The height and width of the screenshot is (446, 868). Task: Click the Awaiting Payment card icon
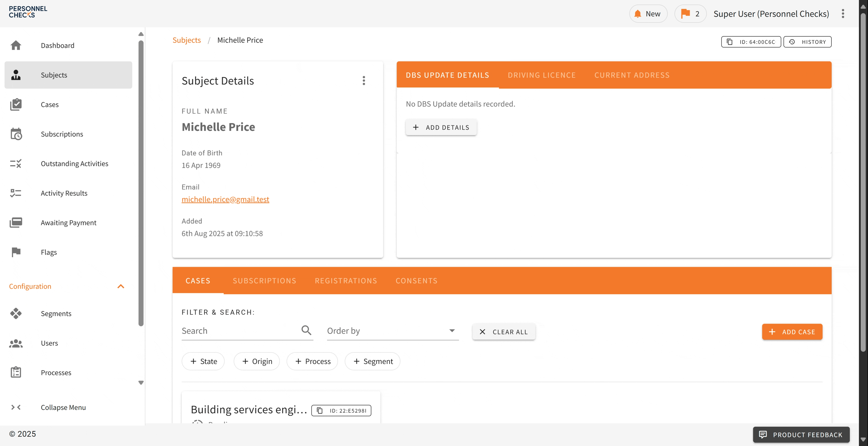(x=16, y=223)
